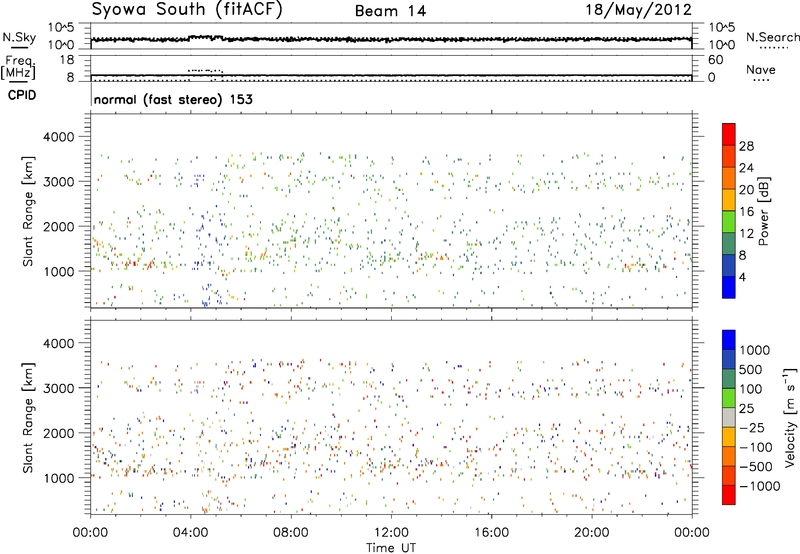Click the right 10^0 noise axis label

click(x=721, y=45)
